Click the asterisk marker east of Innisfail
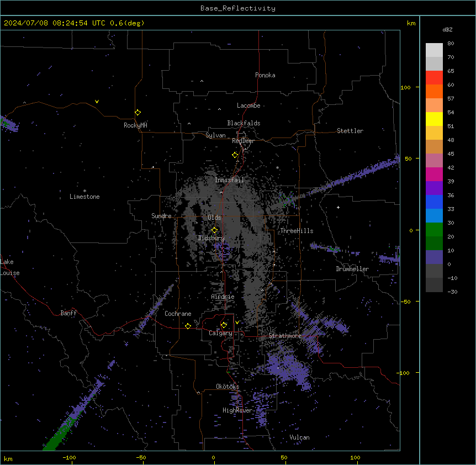Viewport: 476px width, 465px height. (277, 167)
